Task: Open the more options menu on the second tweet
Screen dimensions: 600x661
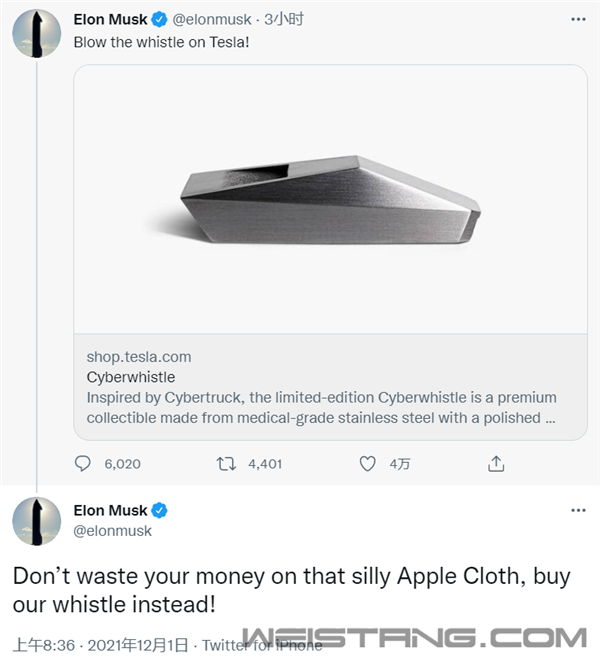Action: 578,510
